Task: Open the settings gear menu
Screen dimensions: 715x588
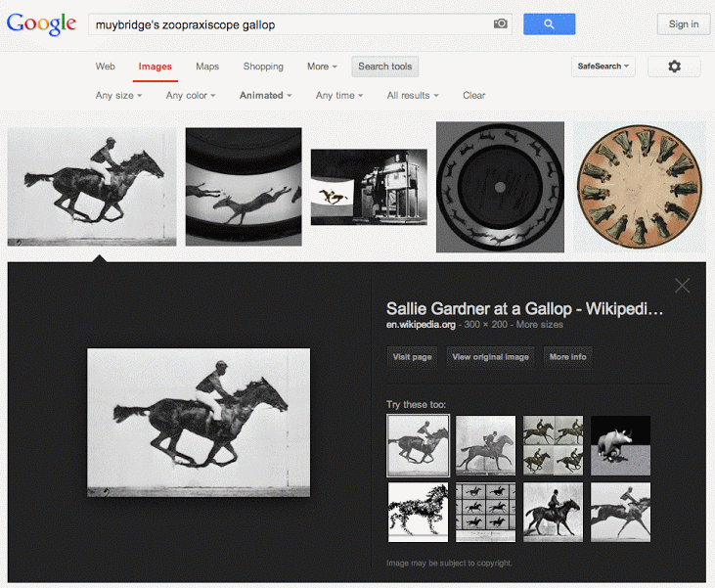Action: pos(674,67)
